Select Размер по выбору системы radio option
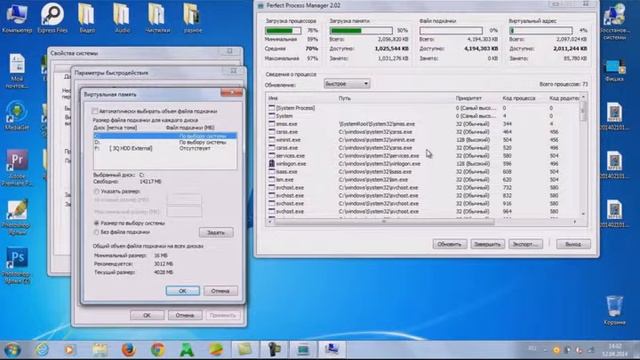Viewport: 640px width, 360px height. coord(97,223)
